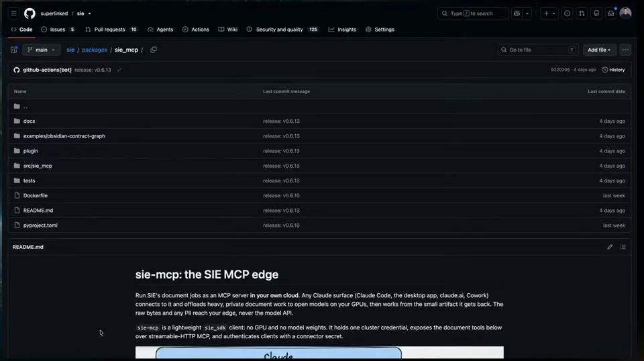
Task: Switch to the Issues tab
Action: click(58, 30)
